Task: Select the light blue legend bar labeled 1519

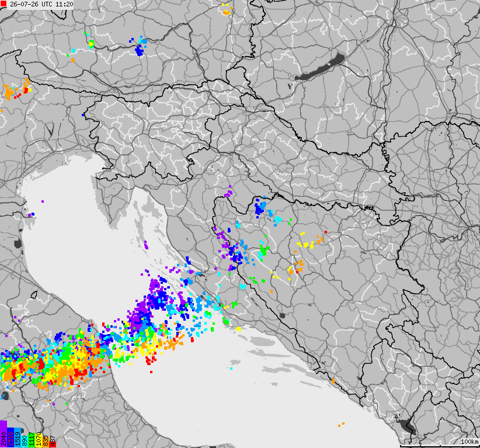Action: pos(18,437)
